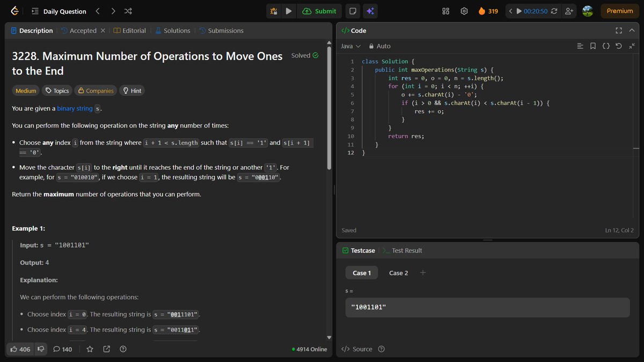Click the description panel scrollbar
644x362 pixels.
329,107
